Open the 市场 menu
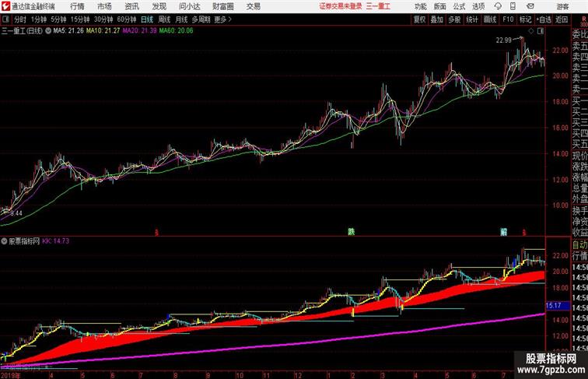Screen dimensions: 588x379 point(104,6)
